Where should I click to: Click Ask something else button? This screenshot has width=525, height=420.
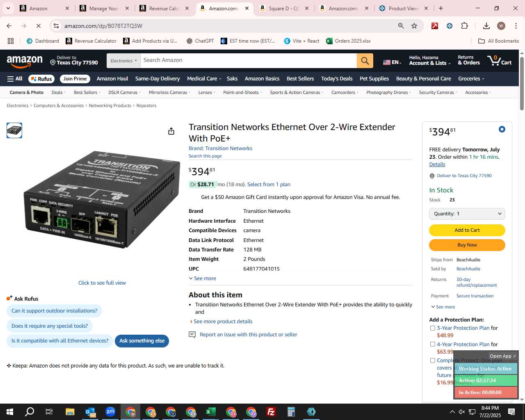click(142, 341)
